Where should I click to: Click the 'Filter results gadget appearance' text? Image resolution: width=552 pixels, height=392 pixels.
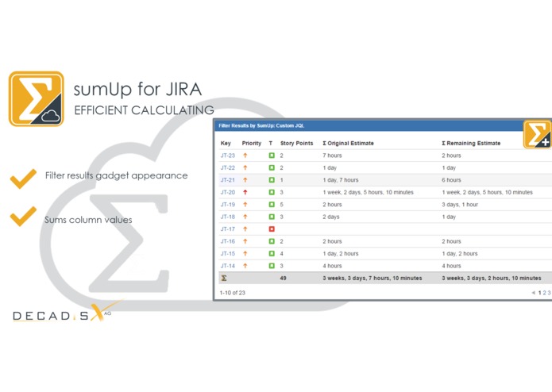coord(116,175)
